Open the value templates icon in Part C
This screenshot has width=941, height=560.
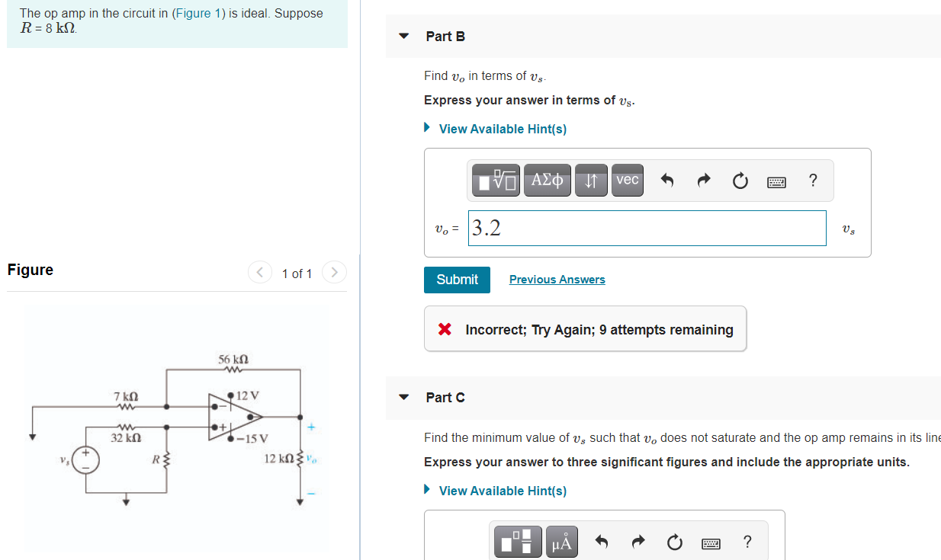518,542
